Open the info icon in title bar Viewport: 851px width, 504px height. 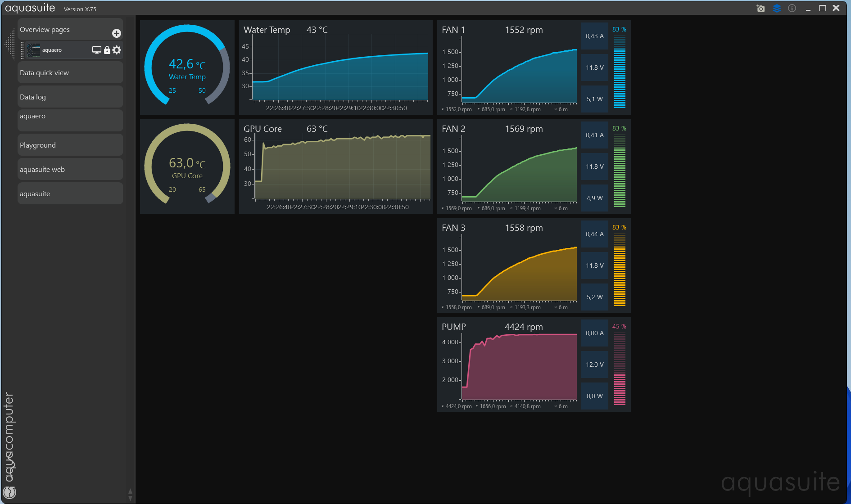(x=792, y=9)
